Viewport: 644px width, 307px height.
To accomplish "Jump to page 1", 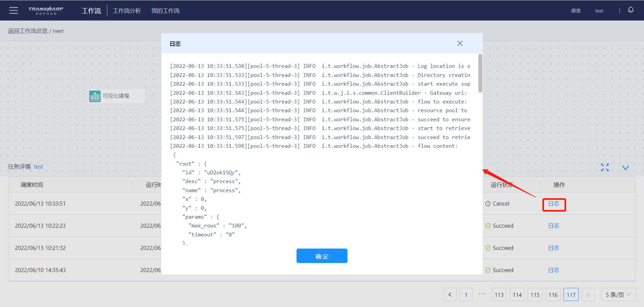I will coord(466,295).
